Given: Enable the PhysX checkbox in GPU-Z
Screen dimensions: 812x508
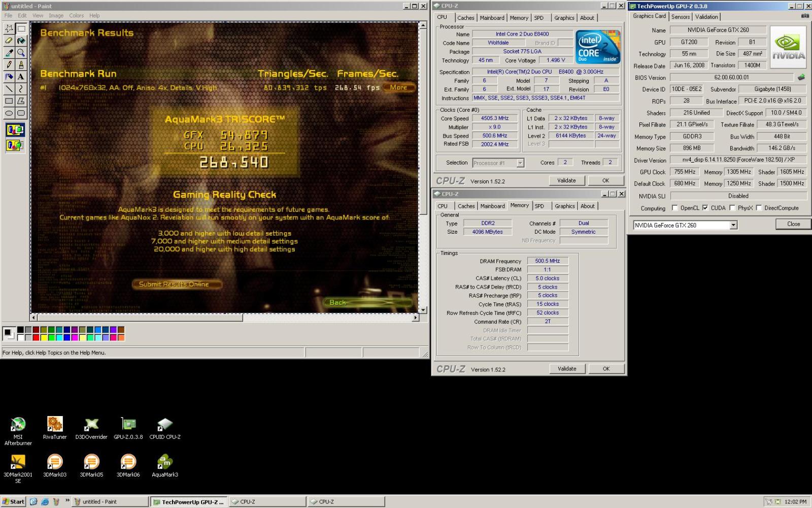Looking at the screenshot, I should pos(732,208).
